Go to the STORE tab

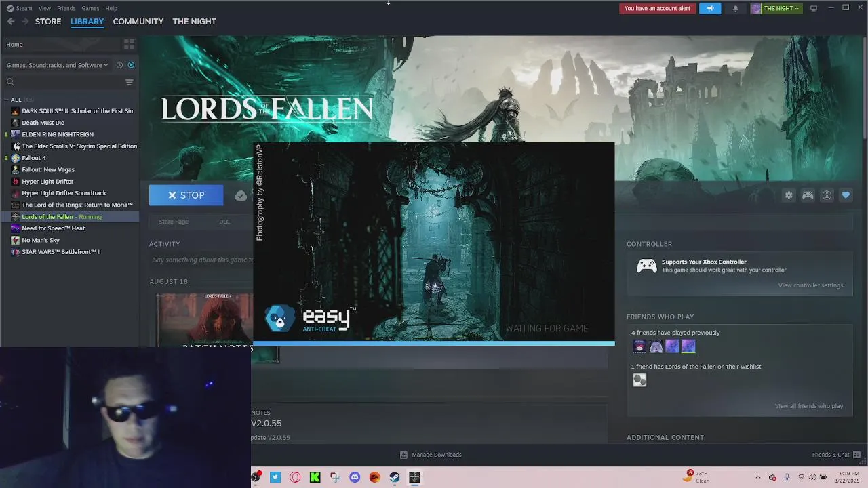click(48, 22)
